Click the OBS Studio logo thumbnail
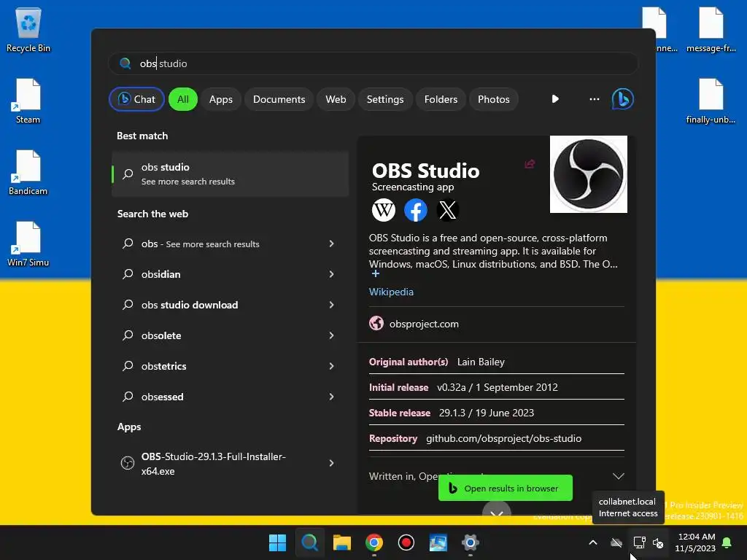Viewport: 747px width, 560px height. (589, 174)
